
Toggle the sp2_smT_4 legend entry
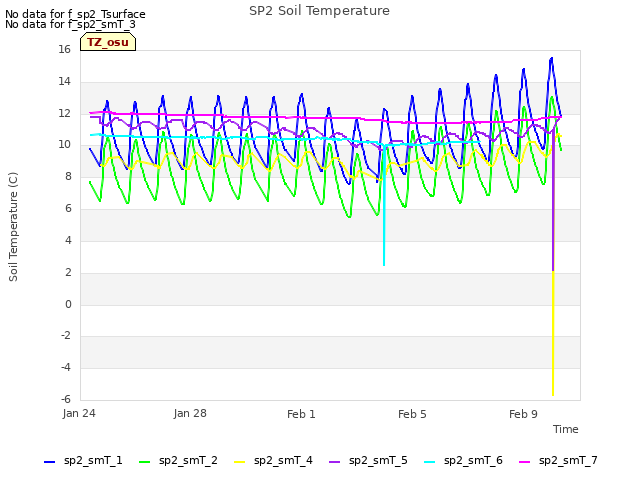click(273, 461)
